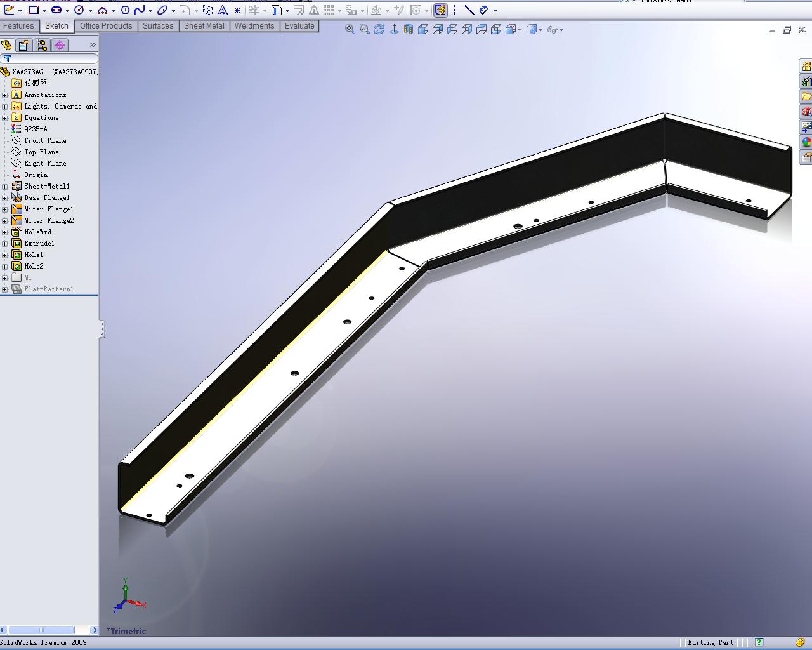The height and width of the screenshot is (650, 812).
Task: Select the HoleWzd1 feature
Action: coord(33,232)
